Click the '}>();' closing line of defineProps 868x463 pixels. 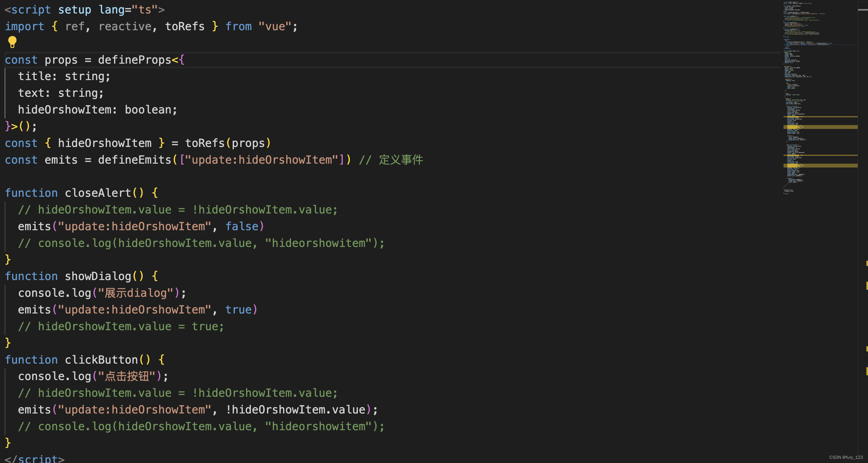tap(21, 126)
